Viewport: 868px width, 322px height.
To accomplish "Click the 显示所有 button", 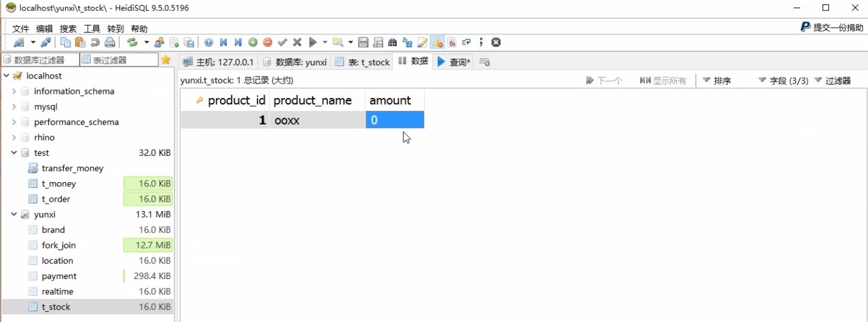I will click(663, 80).
